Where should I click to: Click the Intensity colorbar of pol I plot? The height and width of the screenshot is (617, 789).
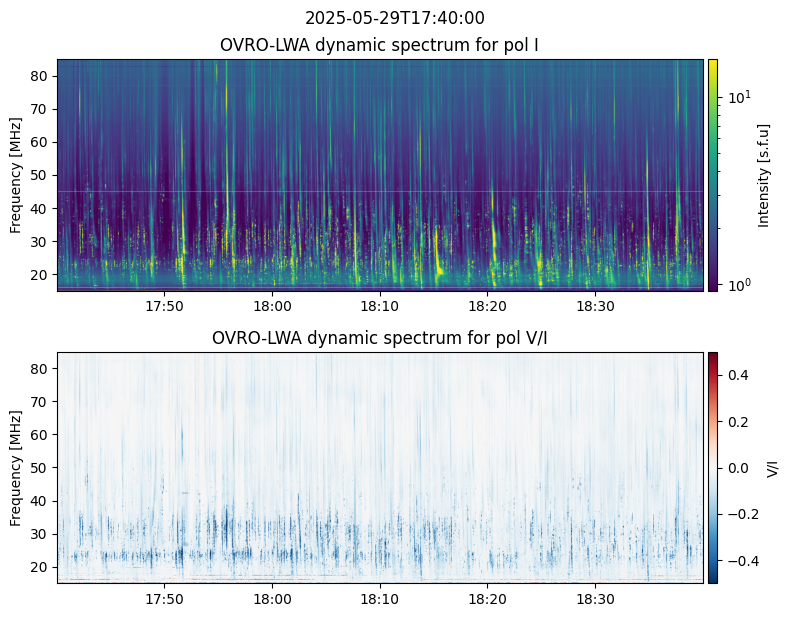[x=713, y=175]
